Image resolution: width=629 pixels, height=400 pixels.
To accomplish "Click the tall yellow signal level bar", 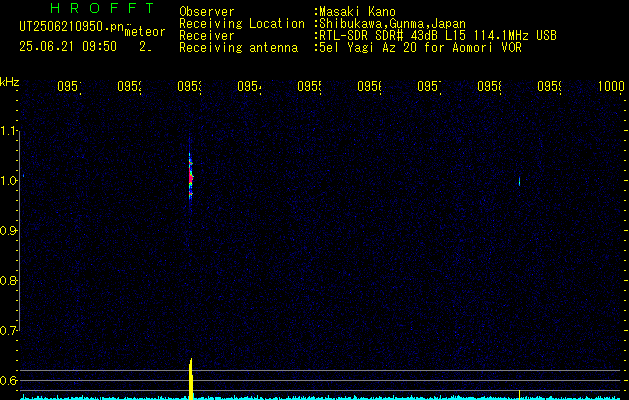I will pos(191,379).
